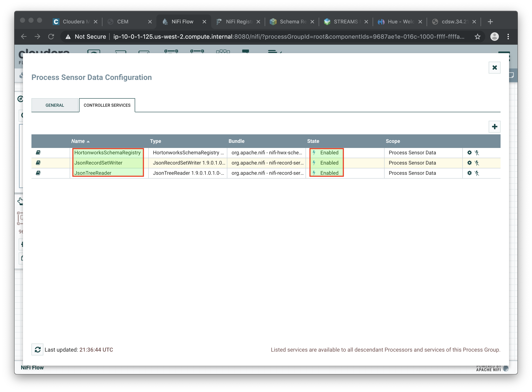Open configure gear for JsonTreeReader service
The image size is (532, 392).
coord(469,173)
